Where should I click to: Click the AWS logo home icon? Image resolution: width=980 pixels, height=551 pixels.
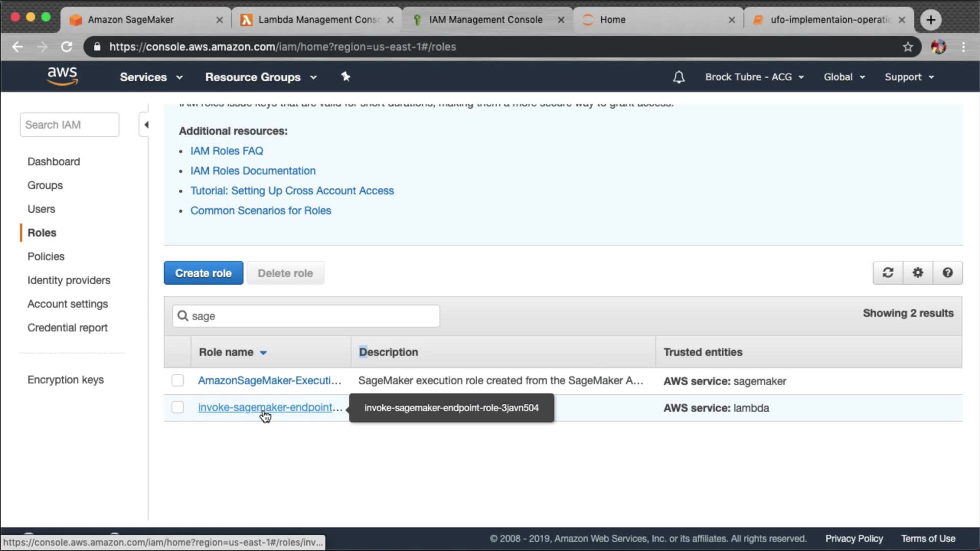point(62,76)
